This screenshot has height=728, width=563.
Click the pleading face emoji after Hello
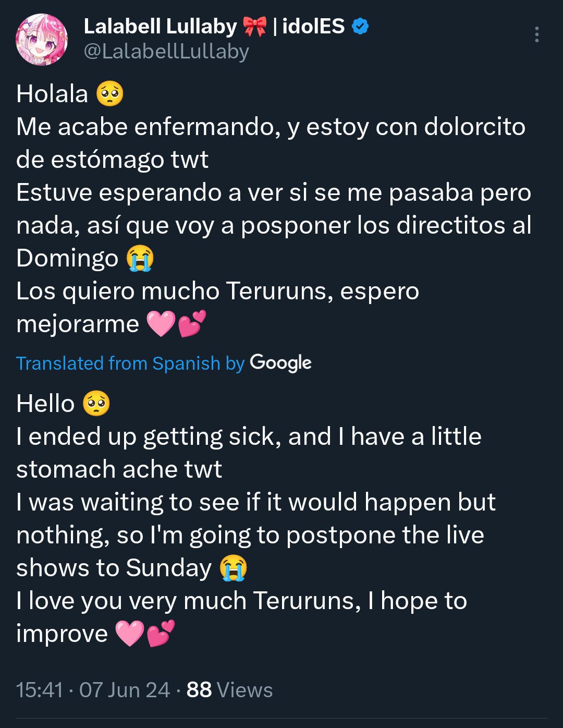point(96,404)
